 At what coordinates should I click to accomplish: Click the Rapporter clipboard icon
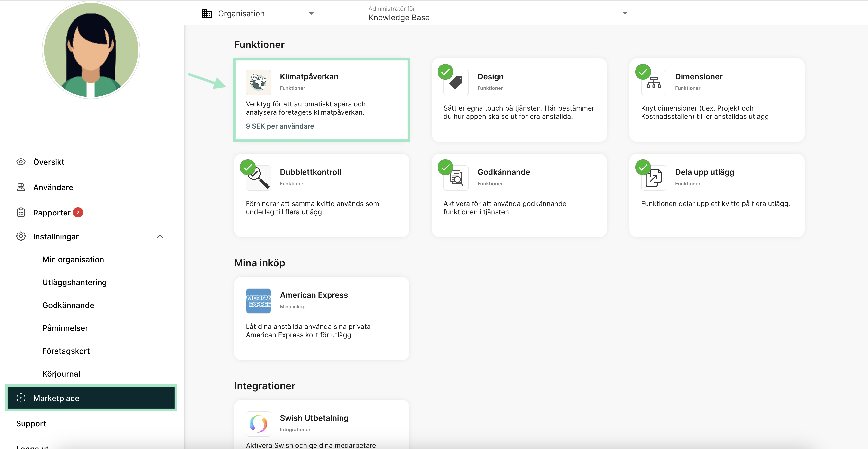[x=21, y=212]
